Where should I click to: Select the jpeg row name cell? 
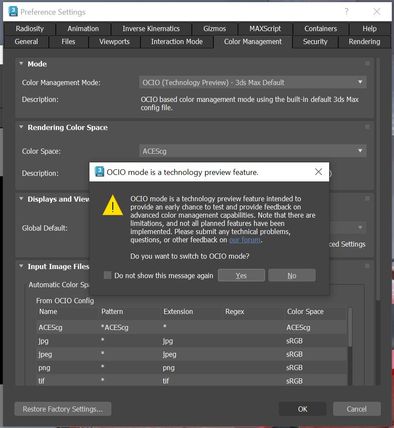[x=45, y=354]
